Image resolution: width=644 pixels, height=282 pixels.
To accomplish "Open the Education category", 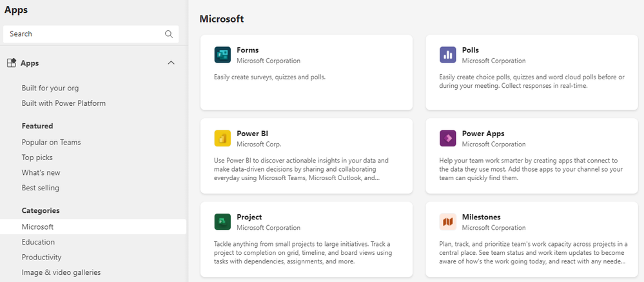I will 38,242.
